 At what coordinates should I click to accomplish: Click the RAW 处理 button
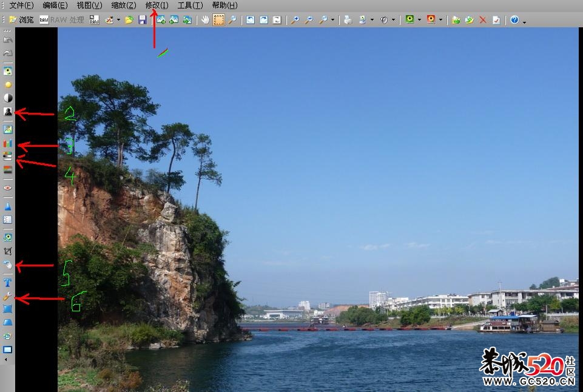coord(62,20)
